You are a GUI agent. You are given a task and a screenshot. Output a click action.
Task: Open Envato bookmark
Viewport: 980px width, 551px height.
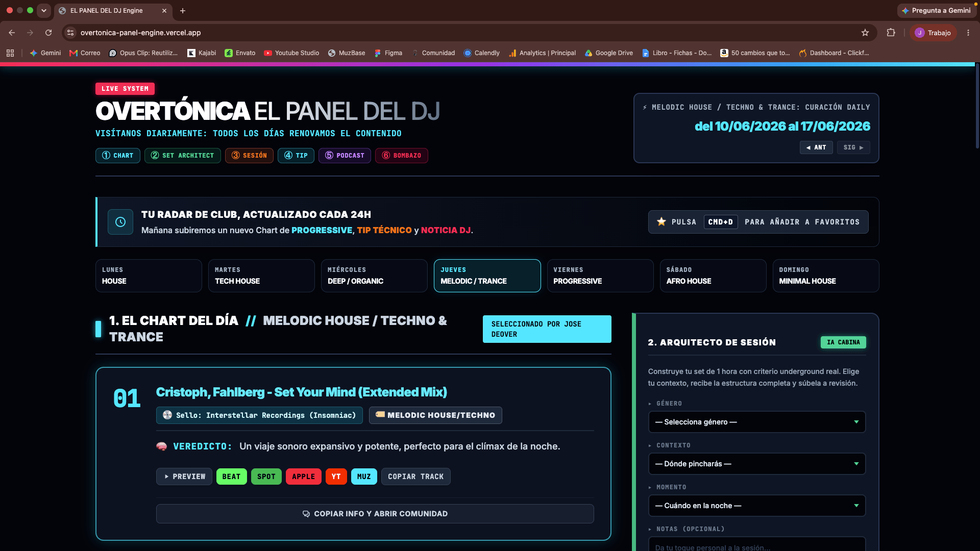click(240, 53)
